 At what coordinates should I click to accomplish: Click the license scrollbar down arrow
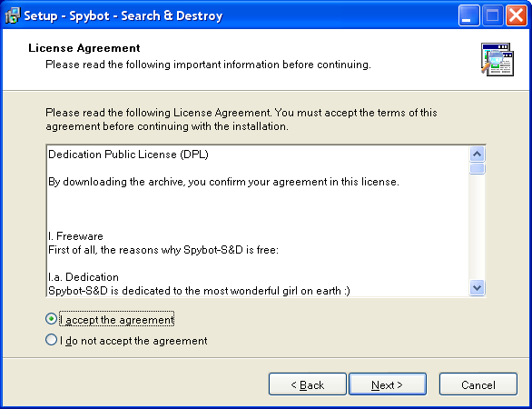point(477,288)
